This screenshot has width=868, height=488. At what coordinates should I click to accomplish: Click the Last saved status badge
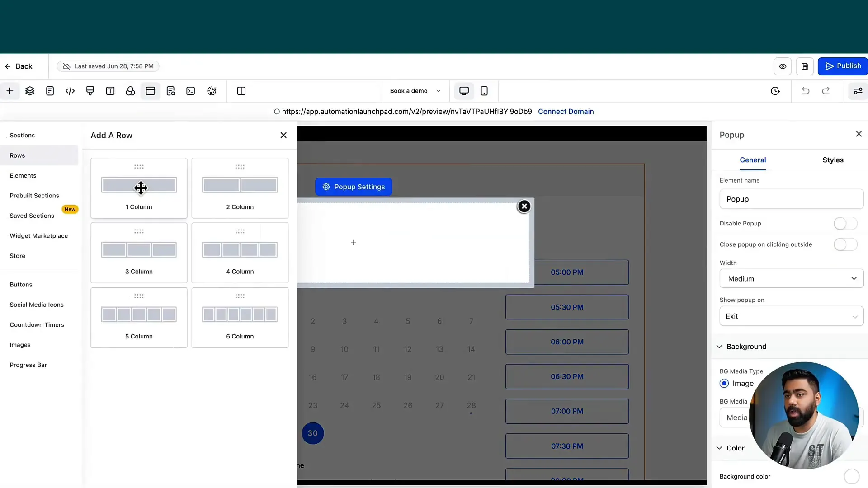tap(108, 66)
